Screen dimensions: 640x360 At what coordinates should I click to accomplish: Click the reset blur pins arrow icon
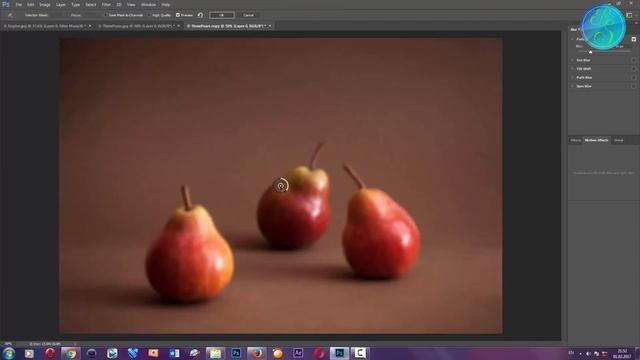200,15
